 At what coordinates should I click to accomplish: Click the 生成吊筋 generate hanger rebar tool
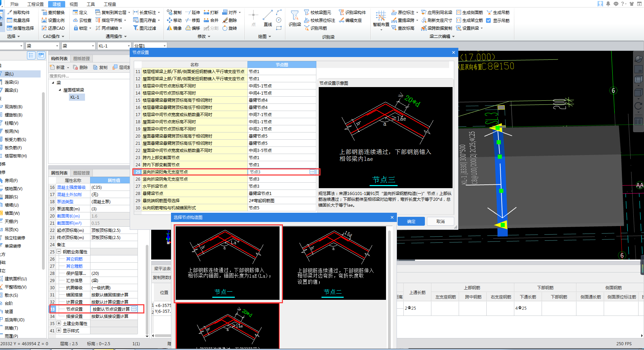tap(498, 12)
